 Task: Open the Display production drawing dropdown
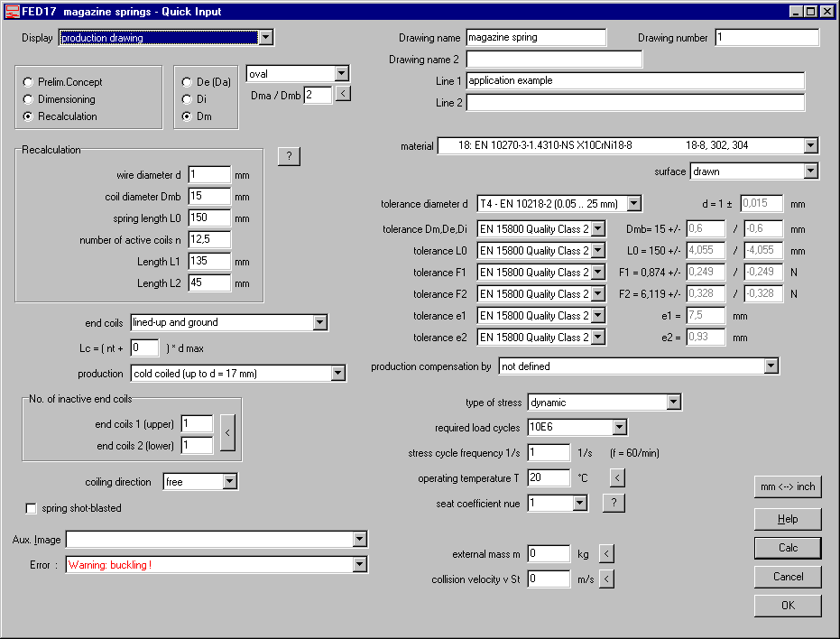coord(264,38)
